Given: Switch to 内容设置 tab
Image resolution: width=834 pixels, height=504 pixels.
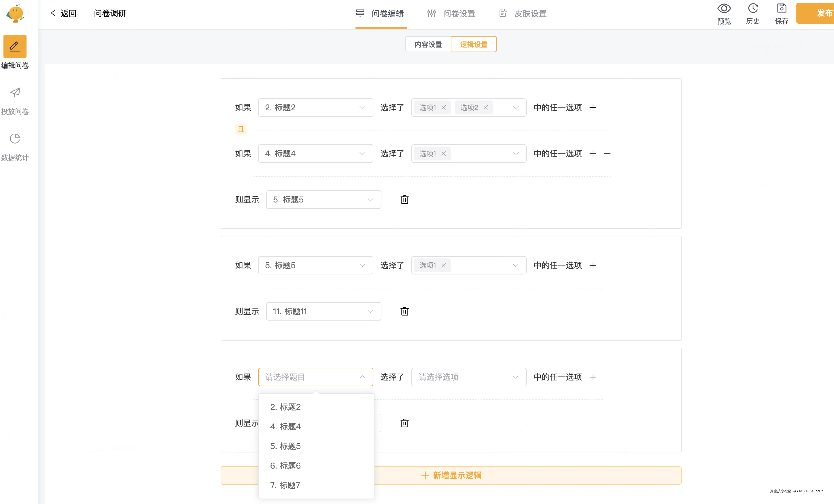Looking at the screenshot, I should pos(428,44).
